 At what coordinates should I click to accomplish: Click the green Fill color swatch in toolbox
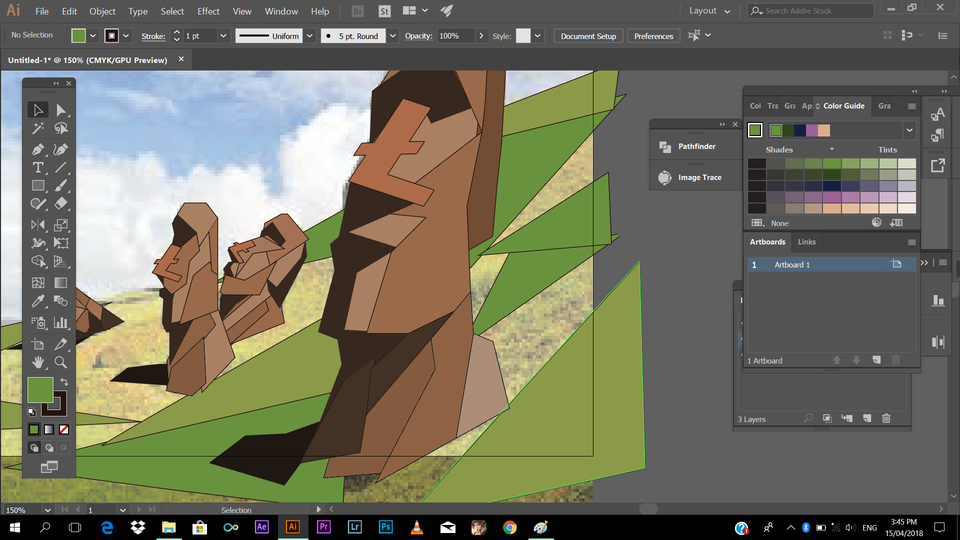(x=40, y=389)
